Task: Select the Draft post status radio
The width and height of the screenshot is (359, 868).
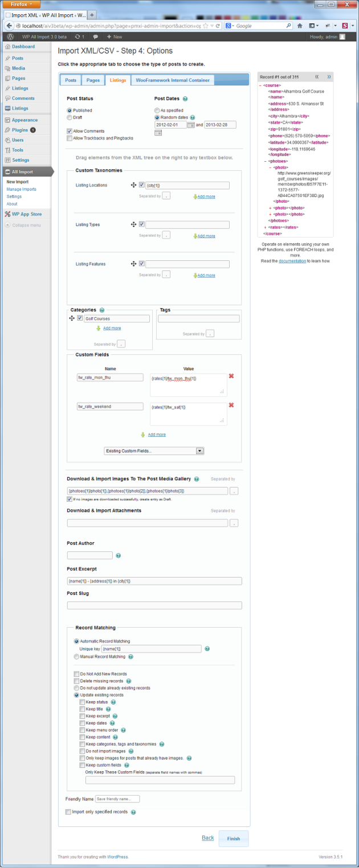Action: 70,117
